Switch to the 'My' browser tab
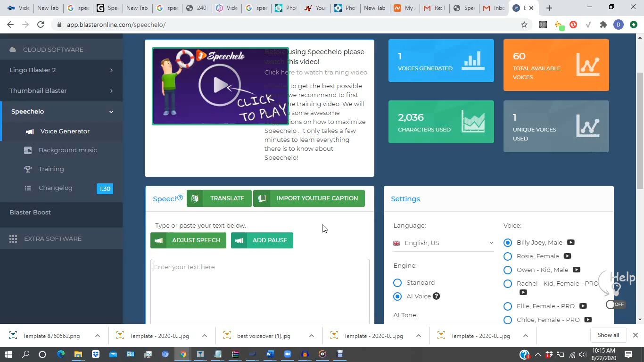Screen dimensions: 644x362 point(404,8)
